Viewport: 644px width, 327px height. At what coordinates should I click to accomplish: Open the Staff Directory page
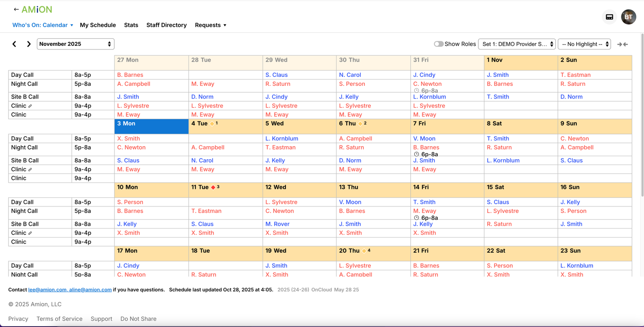166,25
